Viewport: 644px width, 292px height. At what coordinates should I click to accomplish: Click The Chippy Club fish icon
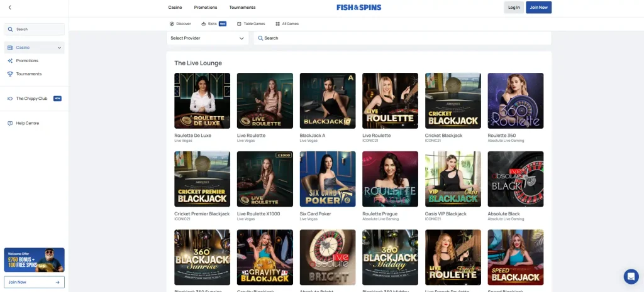click(10, 99)
